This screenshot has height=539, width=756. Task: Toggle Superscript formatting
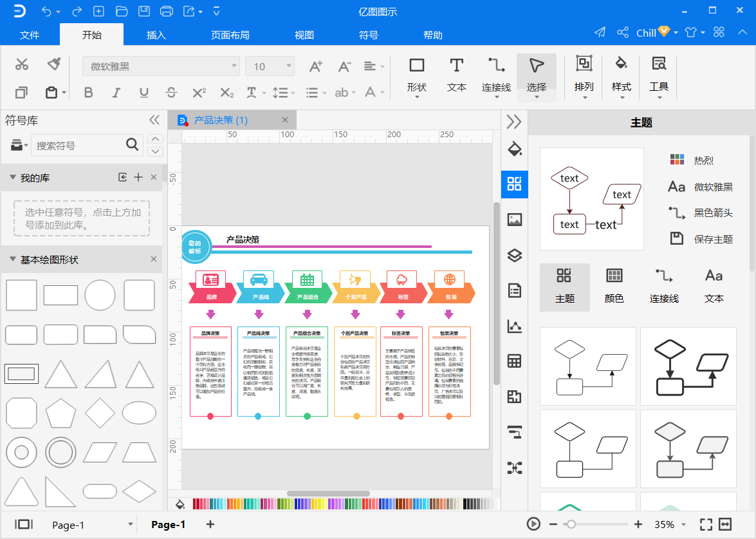(199, 92)
